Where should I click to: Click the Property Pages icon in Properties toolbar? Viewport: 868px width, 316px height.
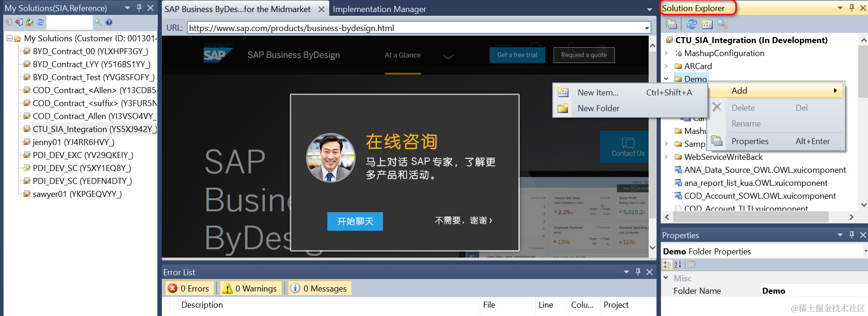(x=691, y=265)
